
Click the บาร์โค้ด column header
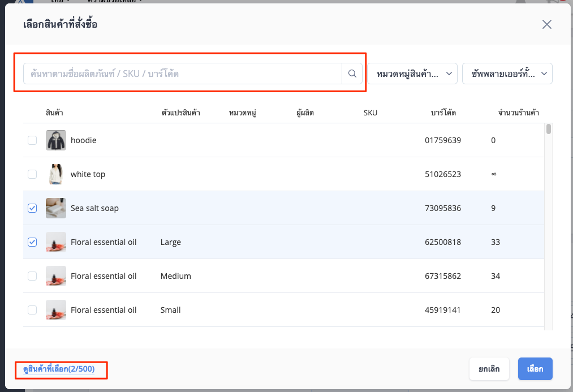click(x=443, y=113)
